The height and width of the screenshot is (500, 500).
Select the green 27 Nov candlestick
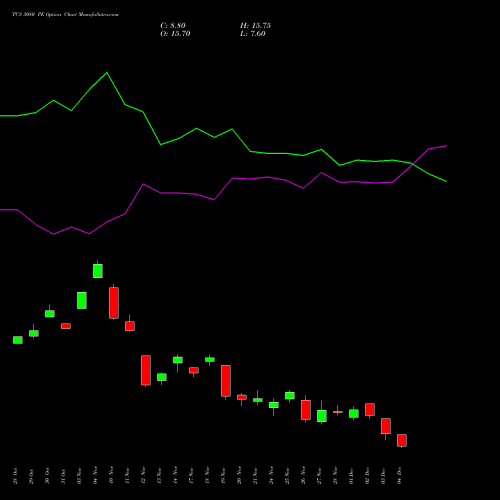click(322, 416)
